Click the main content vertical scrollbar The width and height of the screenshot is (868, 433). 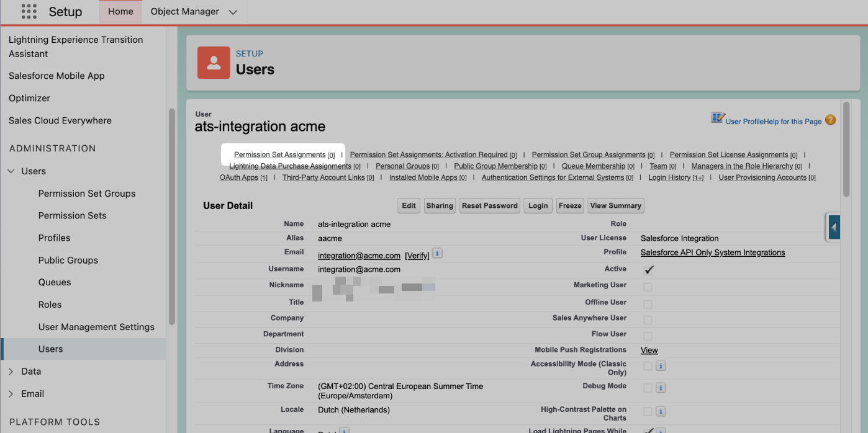[x=846, y=149]
